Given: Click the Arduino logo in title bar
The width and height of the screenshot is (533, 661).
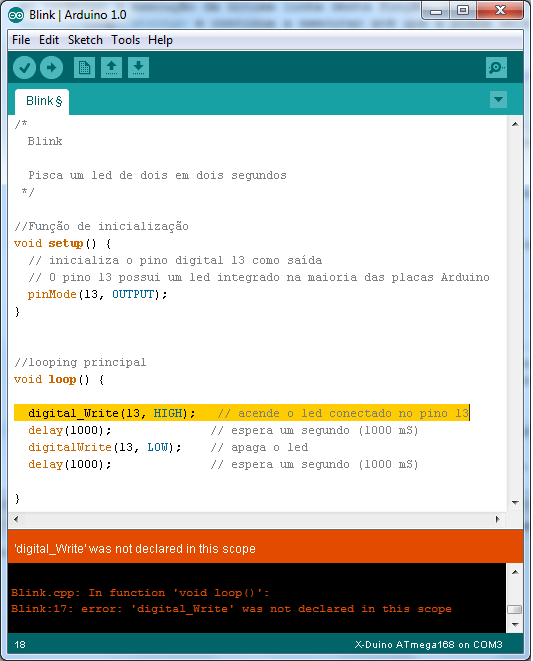Looking at the screenshot, I should pyautogui.click(x=16, y=15).
